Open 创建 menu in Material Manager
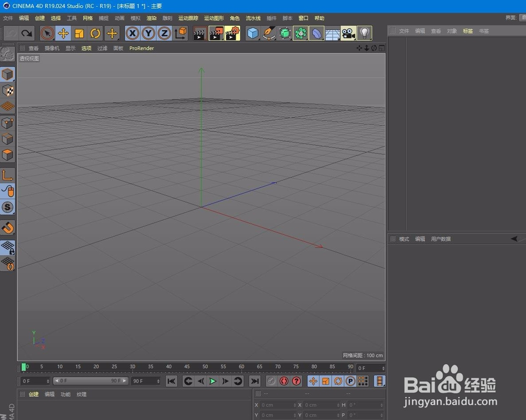This screenshot has height=420, width=526. 34,394
